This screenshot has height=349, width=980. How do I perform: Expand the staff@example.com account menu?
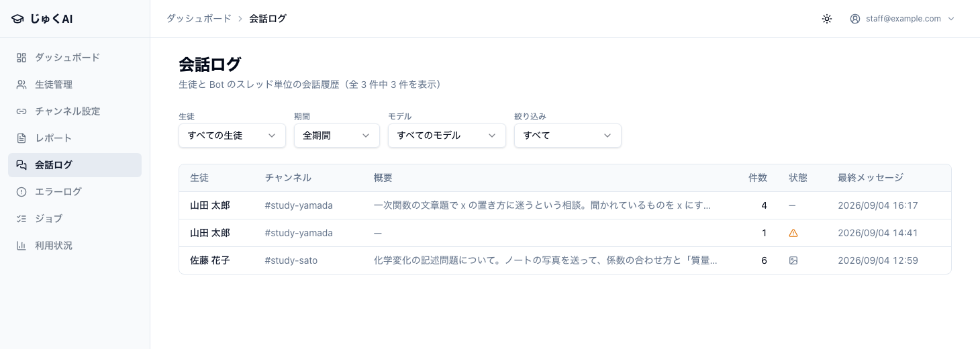[x=902, y=19]
